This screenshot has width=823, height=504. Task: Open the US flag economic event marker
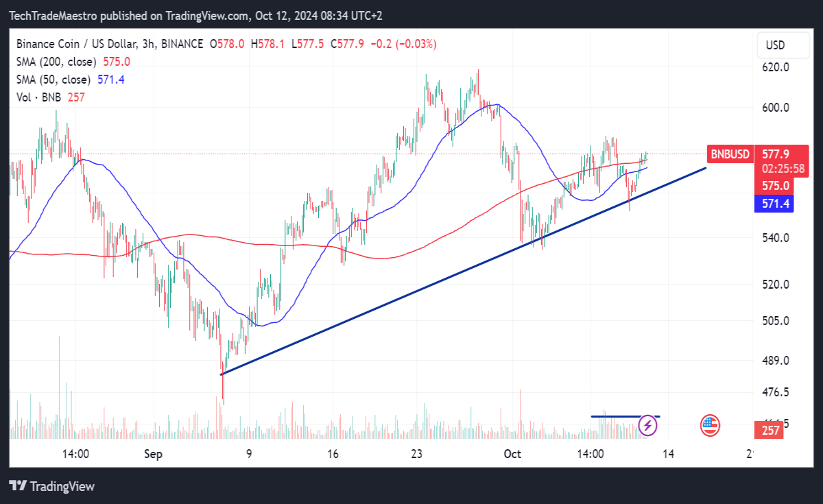[x=710, y=426]
